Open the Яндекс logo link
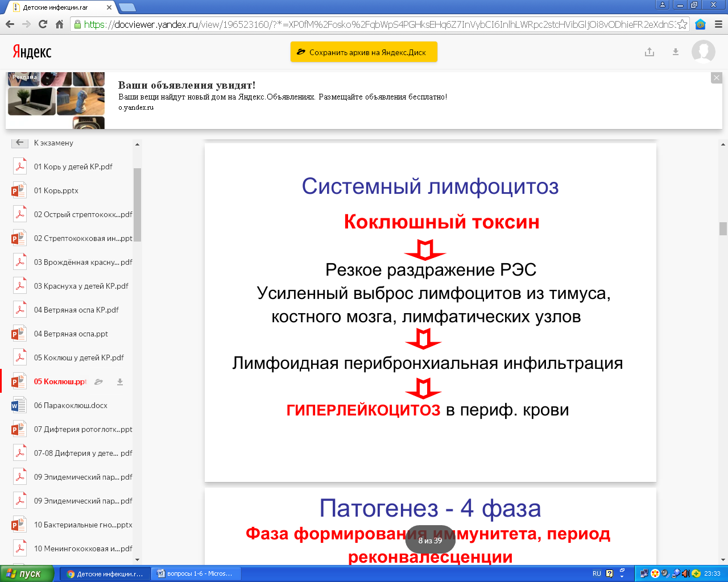This screenshot has height=582, width=728. pyautogui.click(x=32, y=52)
